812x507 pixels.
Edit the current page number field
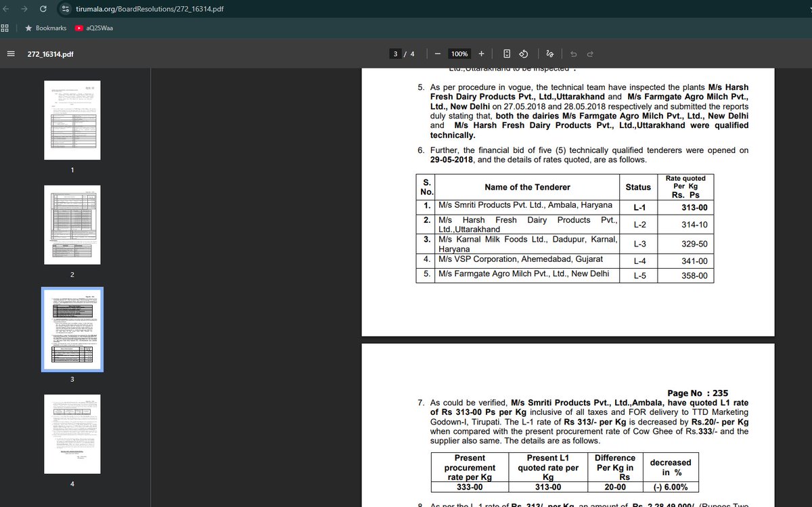395,54
